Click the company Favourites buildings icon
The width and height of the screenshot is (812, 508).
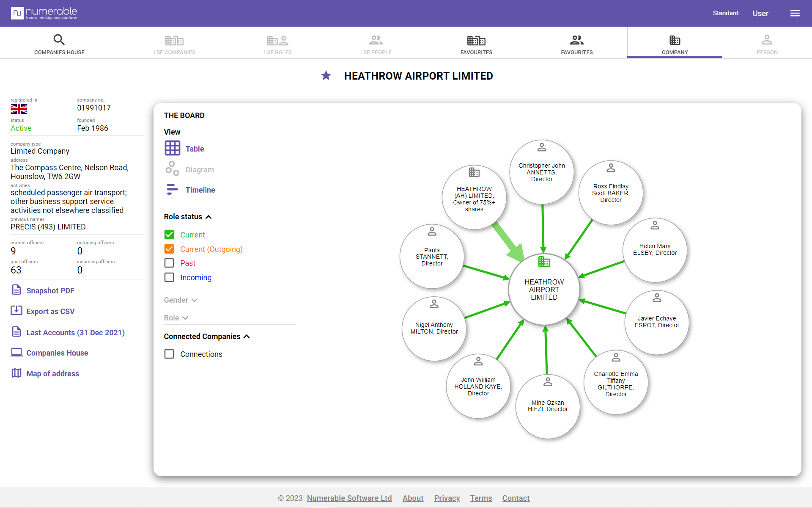[476, 40]
